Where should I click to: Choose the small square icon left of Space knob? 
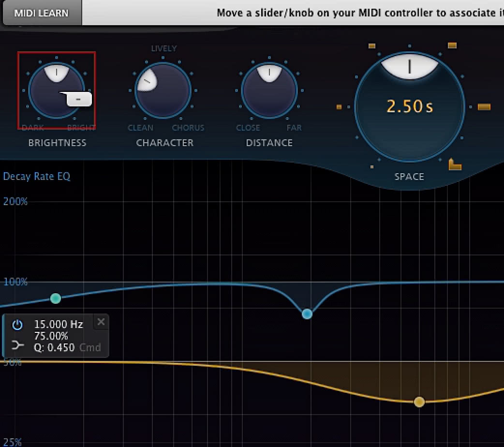339,107
